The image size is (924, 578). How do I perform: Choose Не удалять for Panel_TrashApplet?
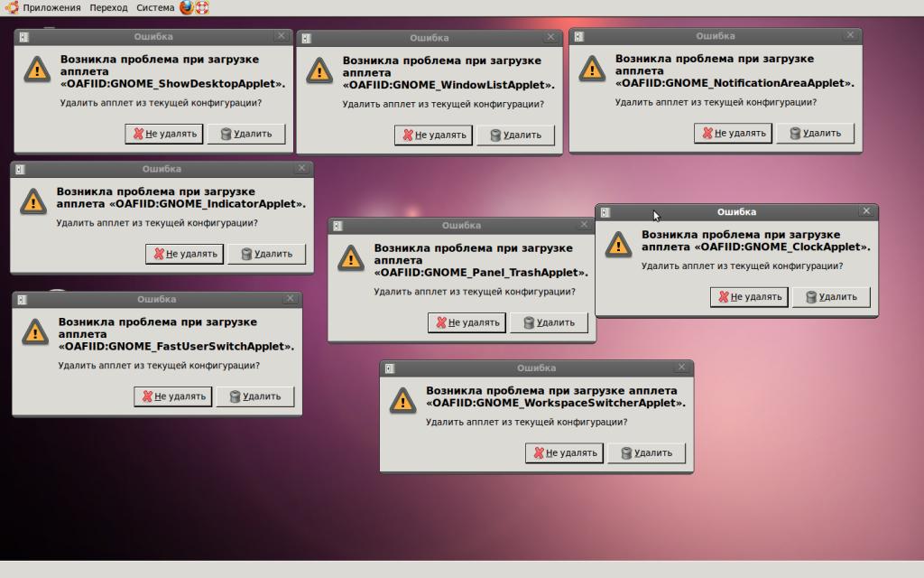click(467, 322)
